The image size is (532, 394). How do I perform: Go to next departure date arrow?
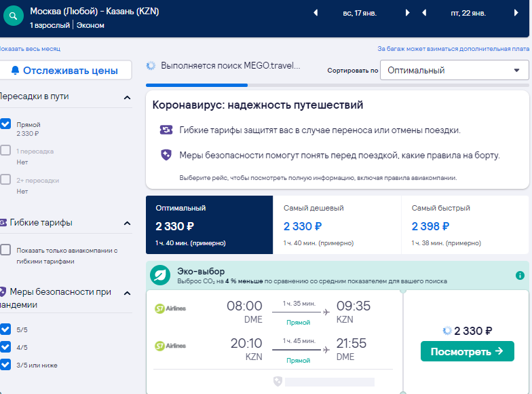click(407, 13)
